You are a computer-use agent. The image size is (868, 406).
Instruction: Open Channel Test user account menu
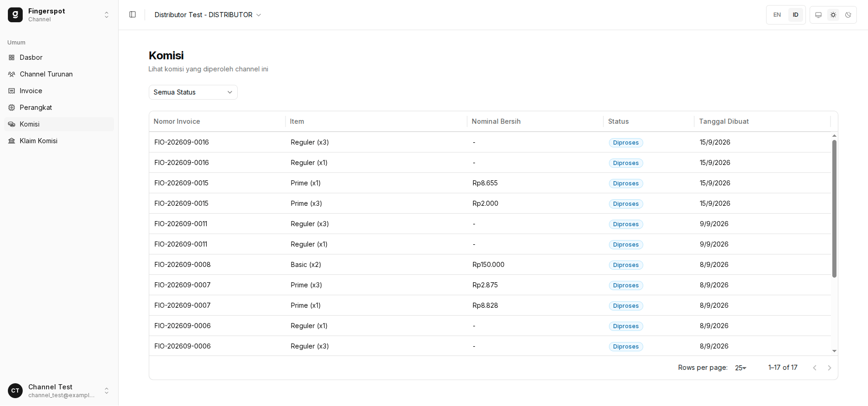(59, 391)
